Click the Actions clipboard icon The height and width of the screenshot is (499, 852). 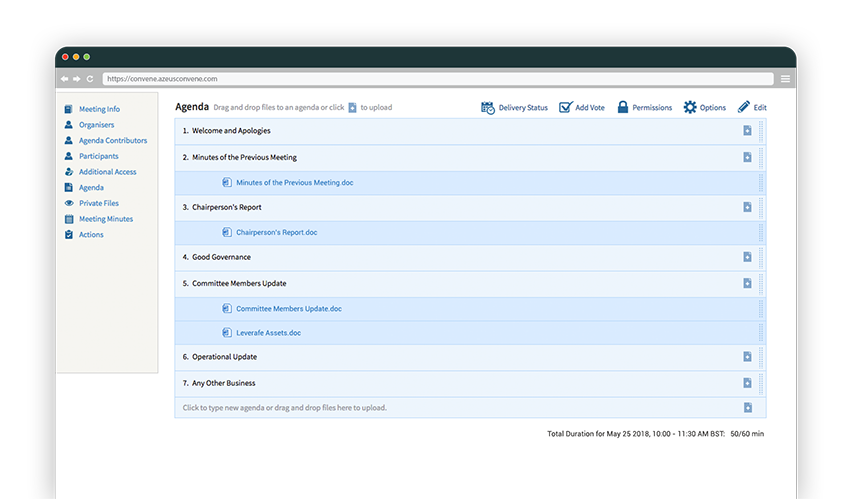(68, 235)
